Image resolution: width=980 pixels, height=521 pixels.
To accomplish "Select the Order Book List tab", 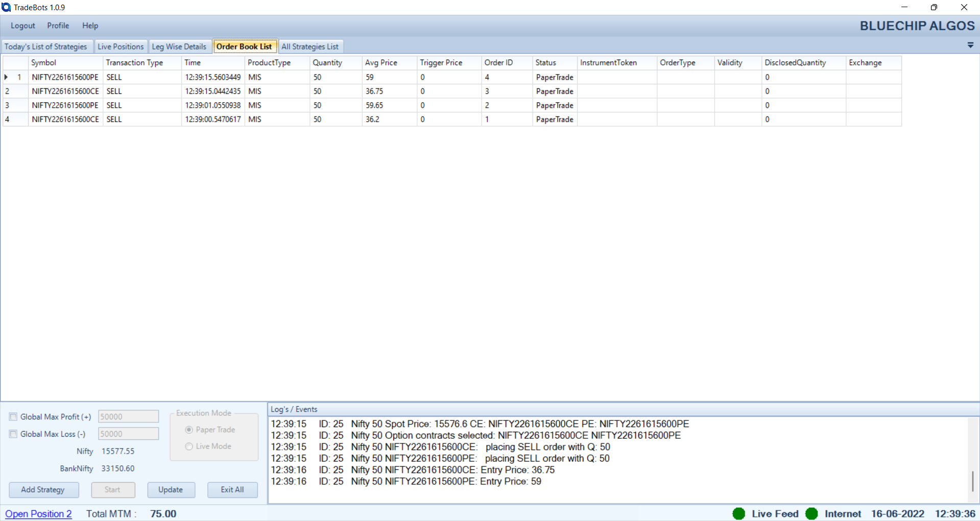I will pyautogui.click(x=245, y=46).
